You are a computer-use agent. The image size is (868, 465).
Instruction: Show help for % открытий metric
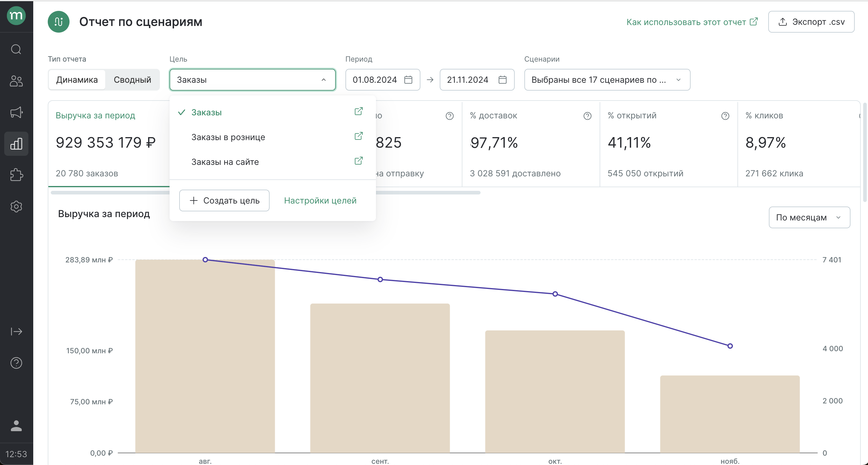click(725, 116)
